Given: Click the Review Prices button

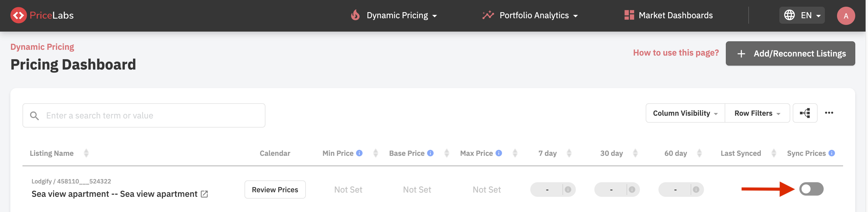Looking at the screenshot, I should point(275,190).
